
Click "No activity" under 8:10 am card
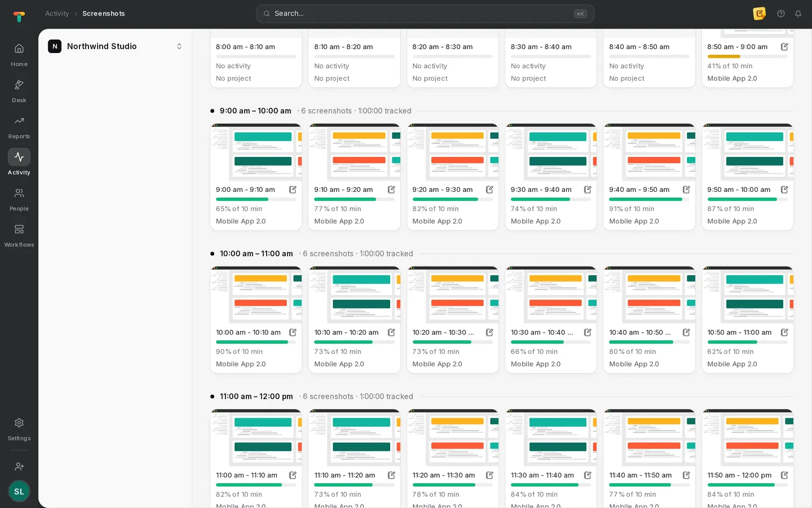pyautogui.click(x=332, y=66)
